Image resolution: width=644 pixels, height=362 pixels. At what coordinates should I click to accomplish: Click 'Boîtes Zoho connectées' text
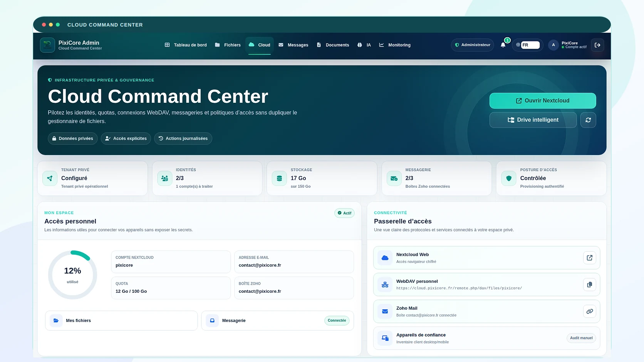coord(428,187)
